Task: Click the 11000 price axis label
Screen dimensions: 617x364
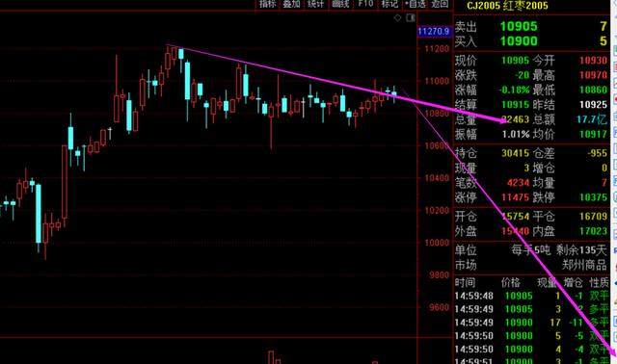Action: (437, 81)
